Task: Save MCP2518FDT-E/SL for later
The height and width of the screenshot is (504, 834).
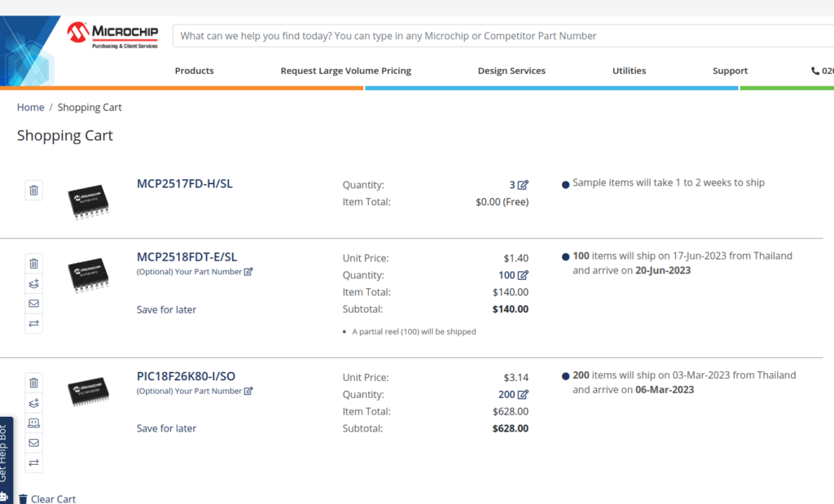Action: tap(166, 309)
